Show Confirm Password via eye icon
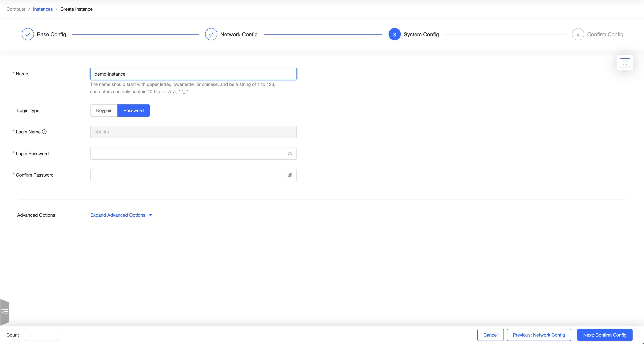This screenshot has height=344, width=644. click(x=290, y=175)
